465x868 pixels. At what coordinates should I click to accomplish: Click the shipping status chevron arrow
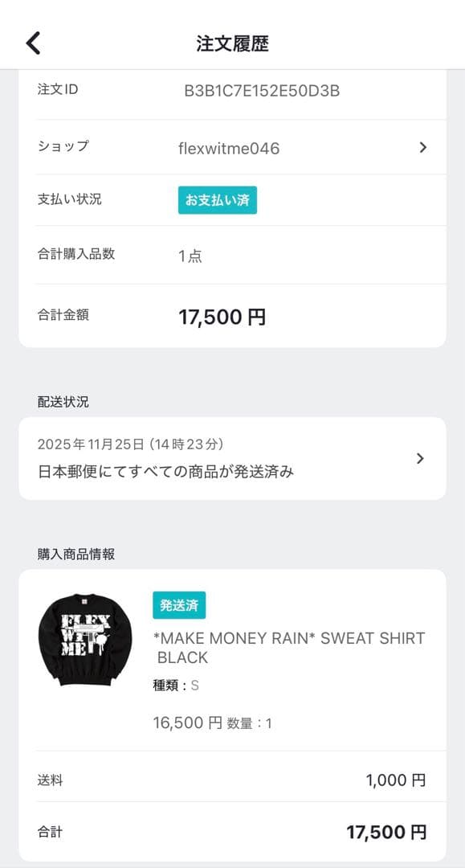click(x=419, y=458)
